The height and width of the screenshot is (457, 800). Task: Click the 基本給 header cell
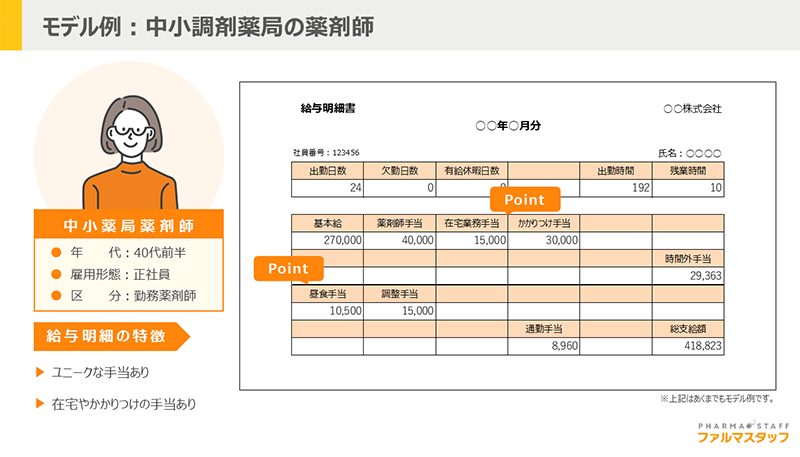click(327, 223)
